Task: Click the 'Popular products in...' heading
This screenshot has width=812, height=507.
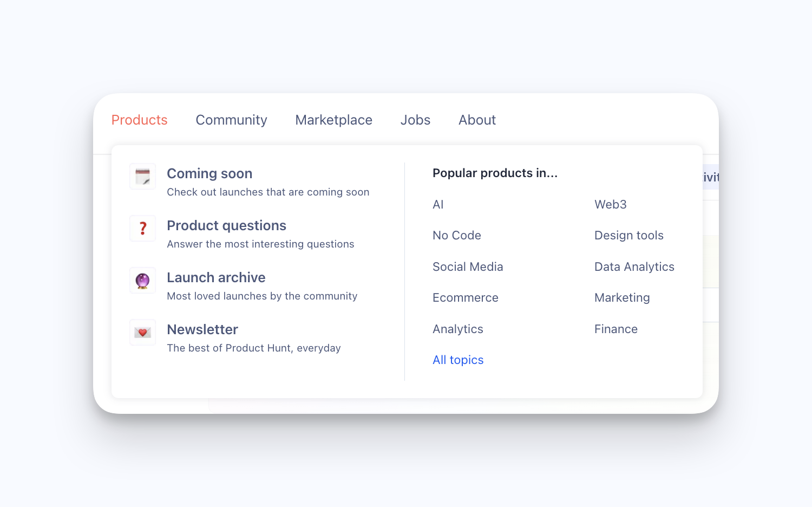Action: pyautogui.click(x=495, y=173)
